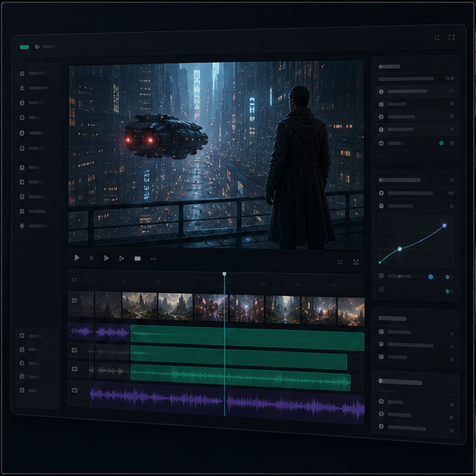Select the red-lit city thumbnail under the playhead

(211, 307)
